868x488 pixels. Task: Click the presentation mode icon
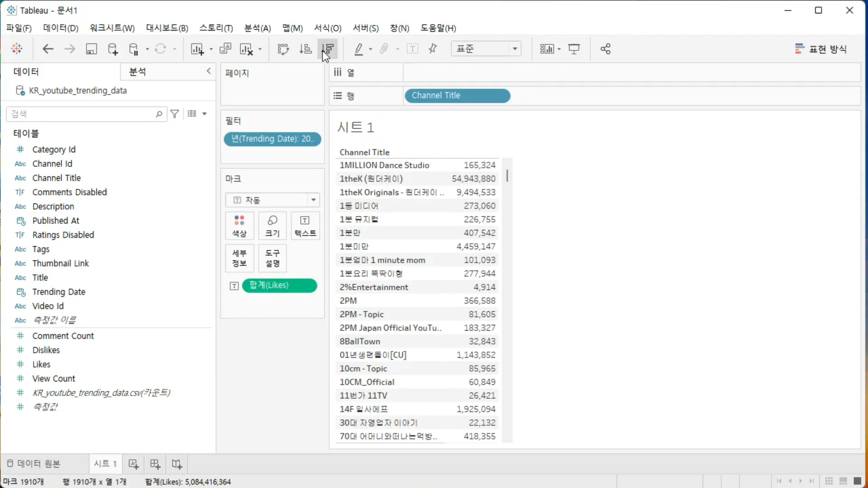point(574,49)
